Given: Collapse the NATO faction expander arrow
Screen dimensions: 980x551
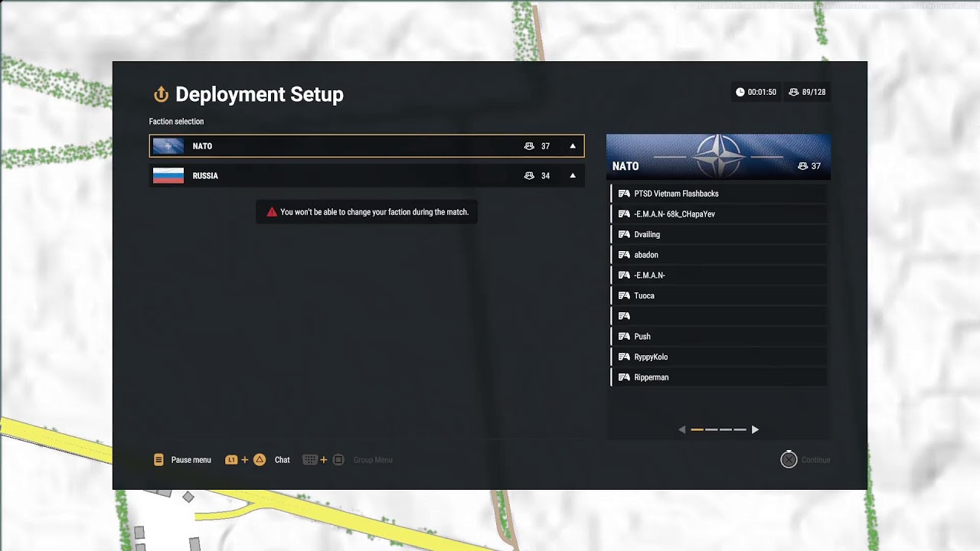Looking at the screenshot, I should [x=573, y=146].
